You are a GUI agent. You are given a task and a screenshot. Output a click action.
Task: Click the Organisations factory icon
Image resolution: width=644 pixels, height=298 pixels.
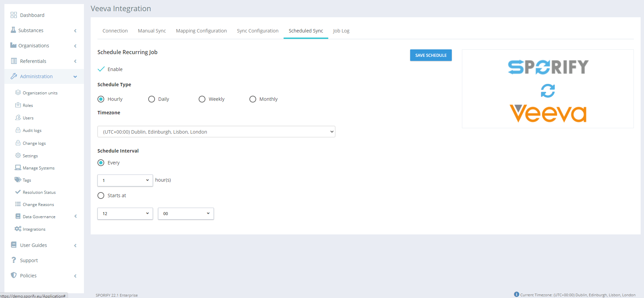[x=13, y=45]
